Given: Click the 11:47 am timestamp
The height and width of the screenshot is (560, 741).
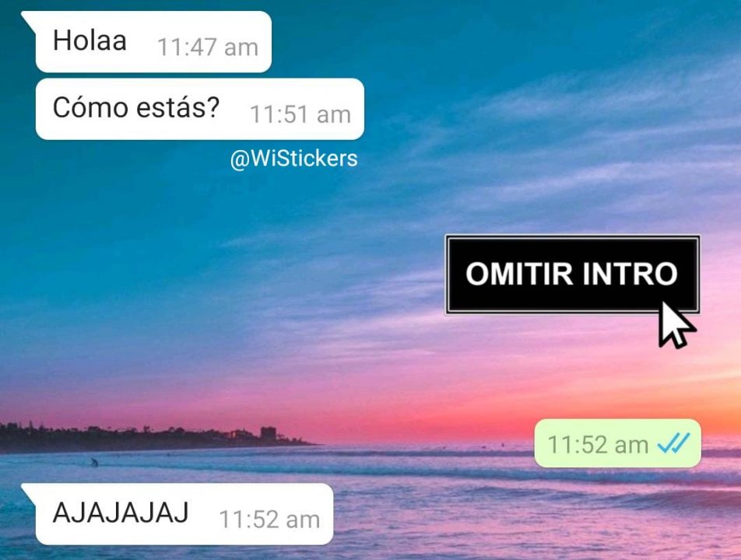Looking at the screenshot, I should 208,47.
